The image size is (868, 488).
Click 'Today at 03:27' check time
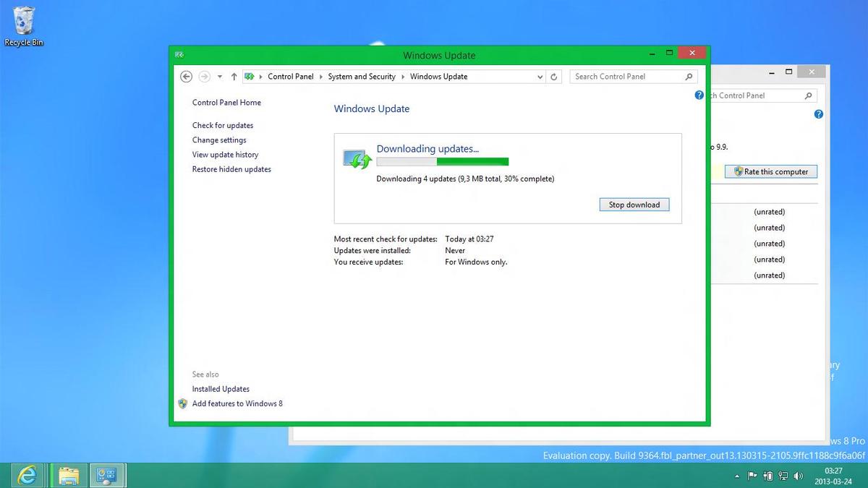[469, 239]
